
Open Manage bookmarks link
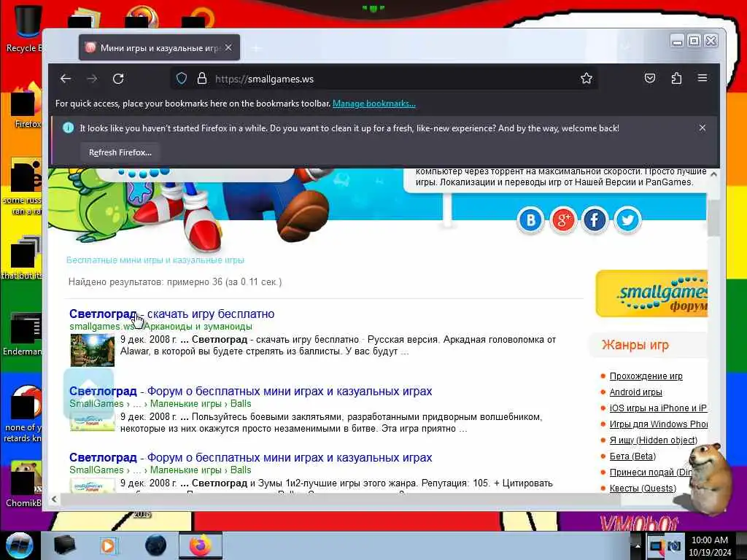pyautogui.click(x=374, y=104)
